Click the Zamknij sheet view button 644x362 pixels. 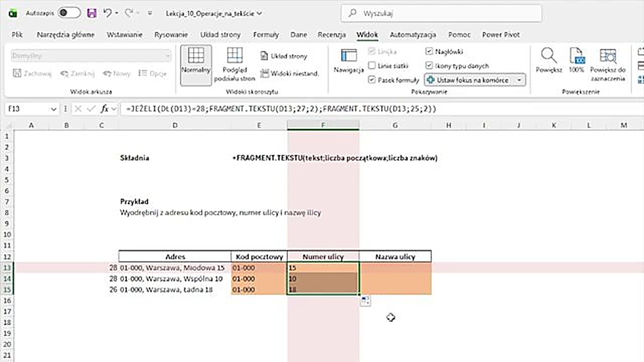(77, 73)
